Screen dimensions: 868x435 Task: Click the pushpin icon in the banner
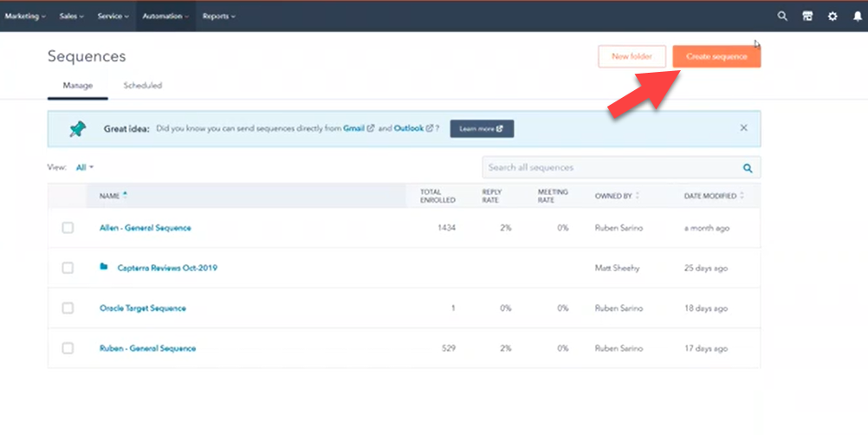77,129
